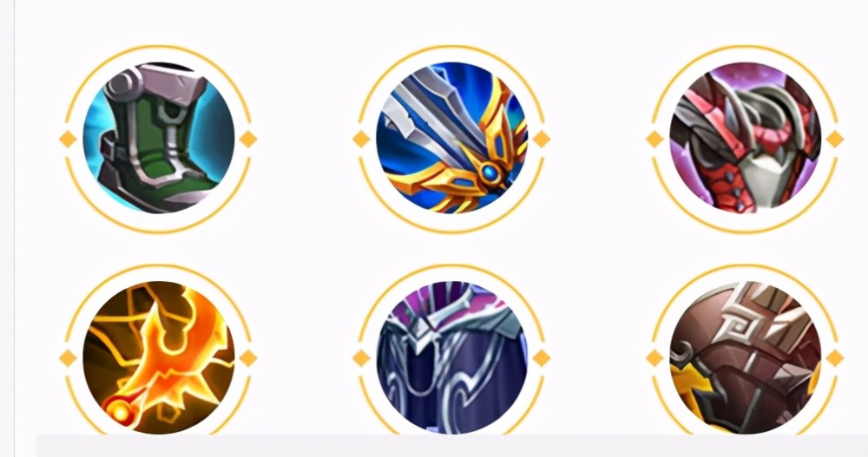Click the diamond marker left of green boots
Image resolution: width=868 pixels, height=457 pixels.
pyautogui.click(x=68, y=139)
